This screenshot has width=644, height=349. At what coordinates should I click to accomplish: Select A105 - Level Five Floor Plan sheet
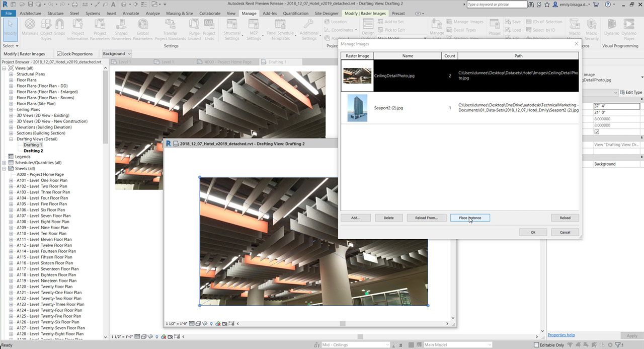point(42,204)
